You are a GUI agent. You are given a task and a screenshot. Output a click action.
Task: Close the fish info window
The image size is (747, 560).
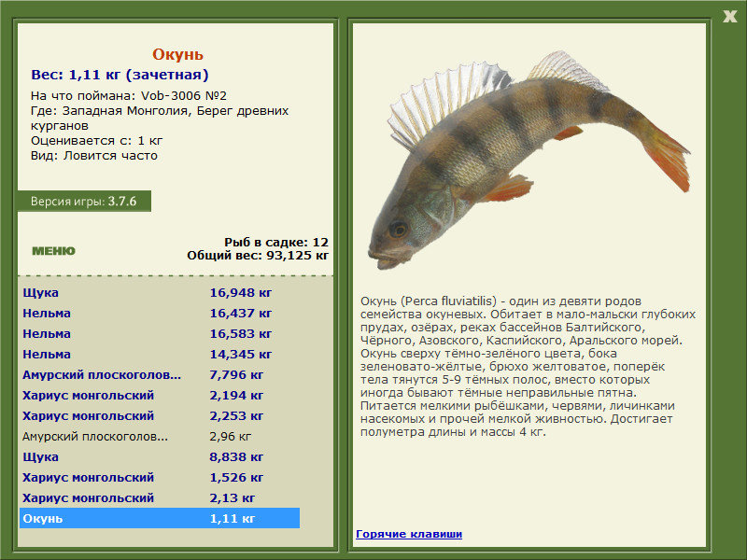(729, 17)
